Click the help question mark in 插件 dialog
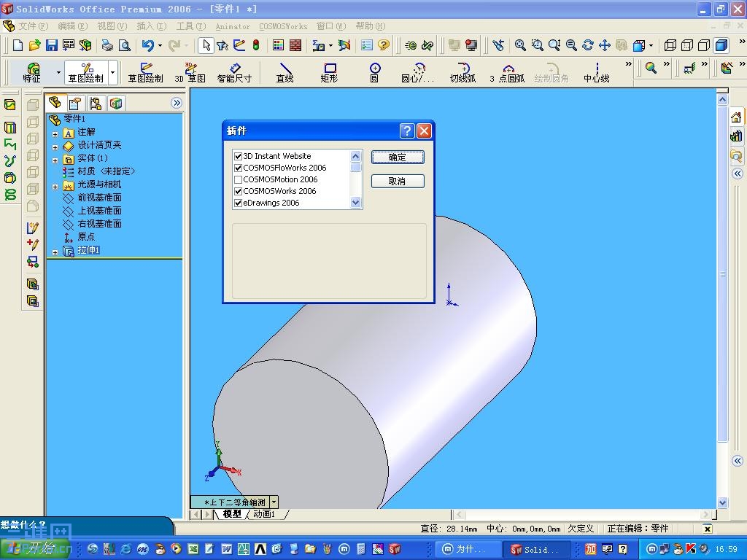Image resolution: width=747 pixels, height=560 pixels. coord(407,131)
